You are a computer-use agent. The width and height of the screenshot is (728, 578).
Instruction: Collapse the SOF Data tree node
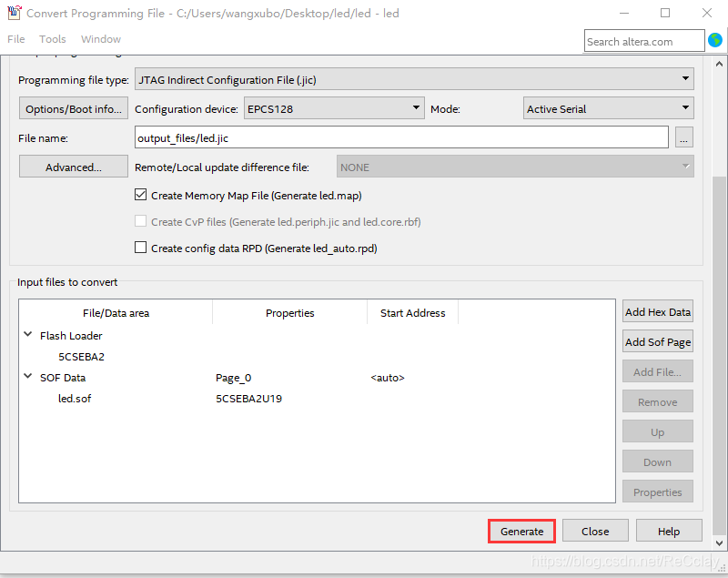[28, 377]
